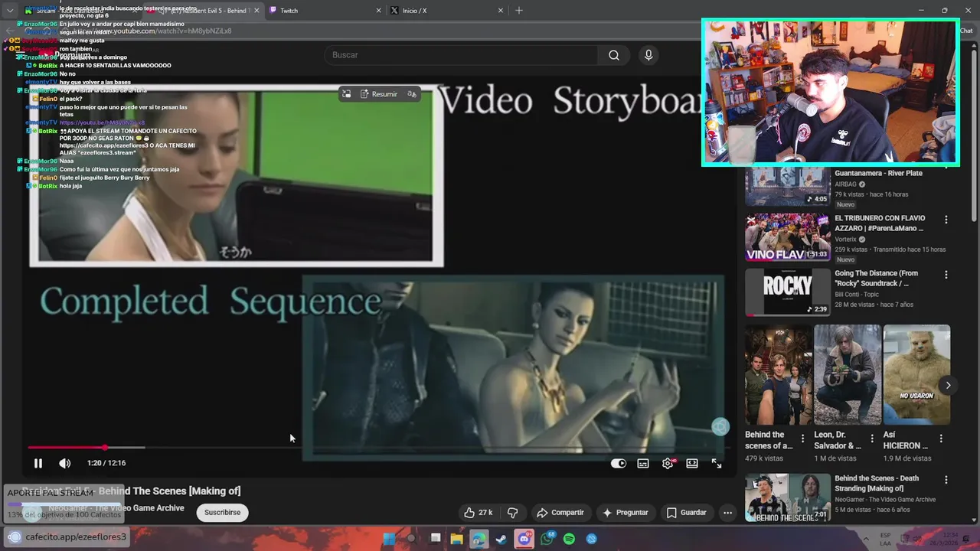Toggle subtitles with the captions button
The height and width of the screenshot is (551, 980).
pos(643,463)
